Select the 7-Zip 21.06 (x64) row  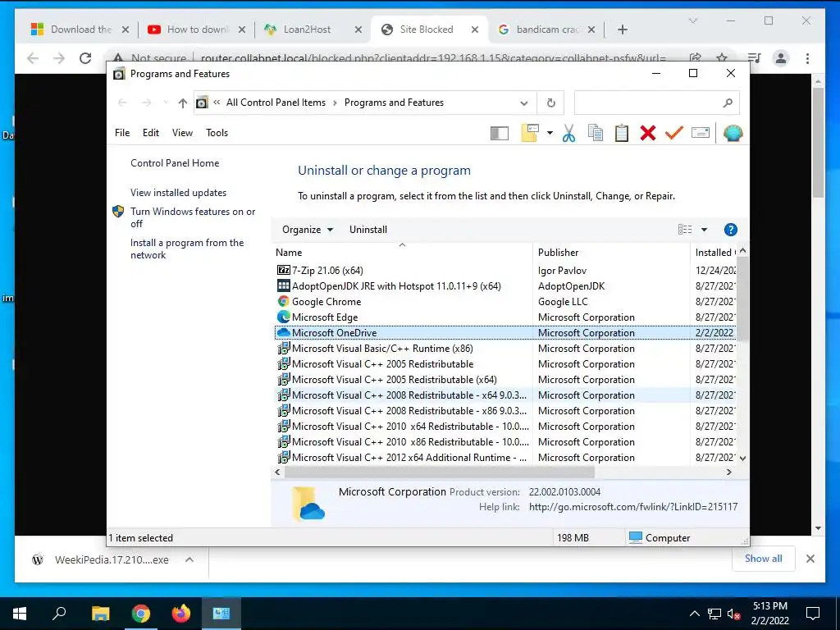(505, 271)
